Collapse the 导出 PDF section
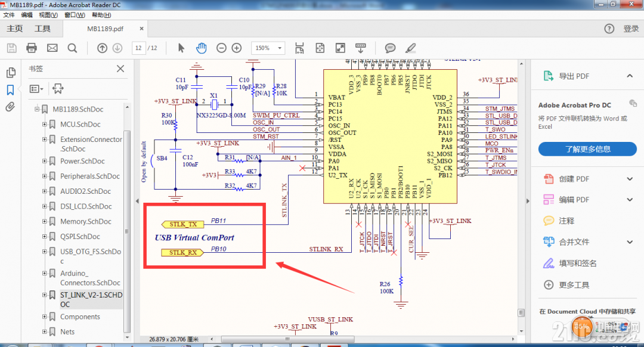The image size is (644, 347). tap(630, 76)
